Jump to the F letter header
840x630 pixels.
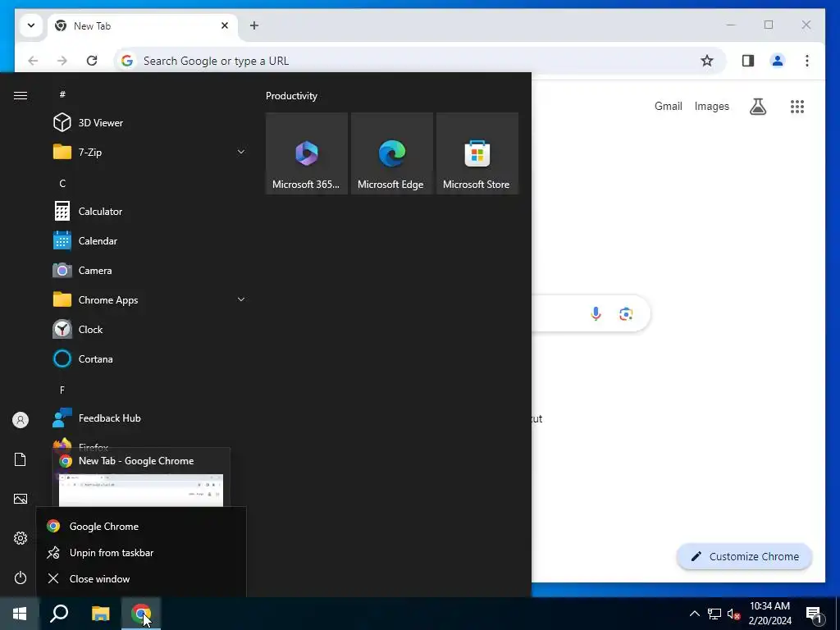[x=62, y=390]
